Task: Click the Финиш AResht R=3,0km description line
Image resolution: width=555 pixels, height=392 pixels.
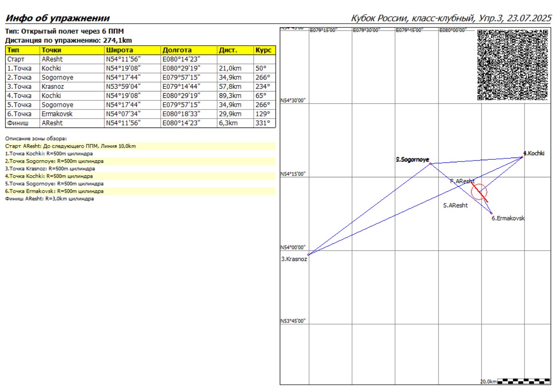Action: coord(49,199)
